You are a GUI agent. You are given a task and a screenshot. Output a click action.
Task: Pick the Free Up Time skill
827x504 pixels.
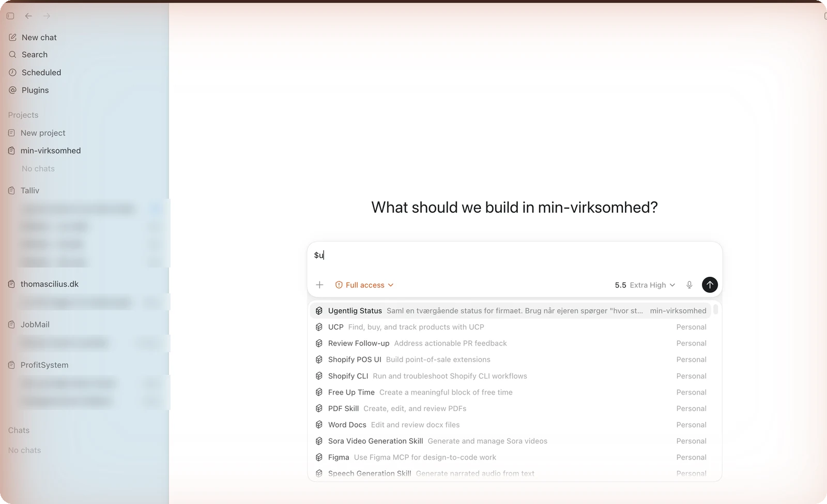coord(511,392)
